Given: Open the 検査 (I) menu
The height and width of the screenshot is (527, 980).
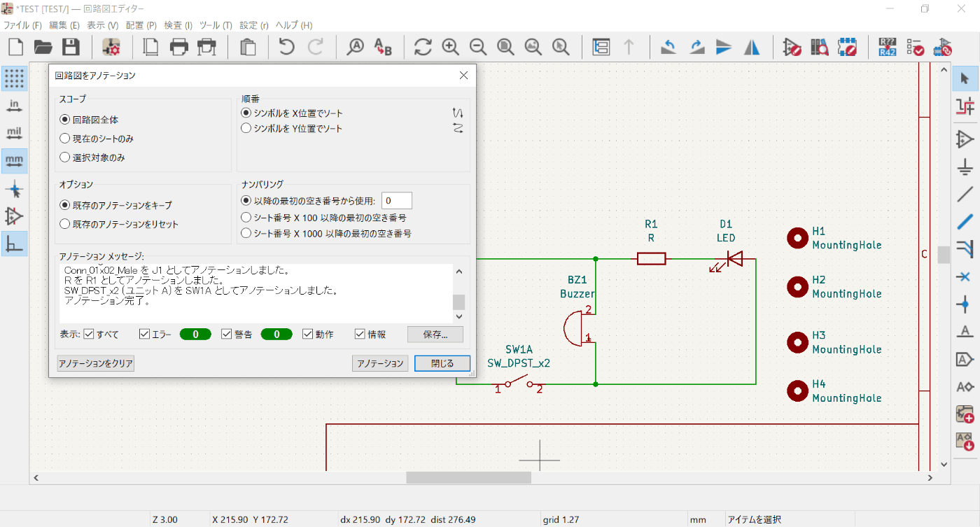Looking at the screenshot, I should coord(178,25).
